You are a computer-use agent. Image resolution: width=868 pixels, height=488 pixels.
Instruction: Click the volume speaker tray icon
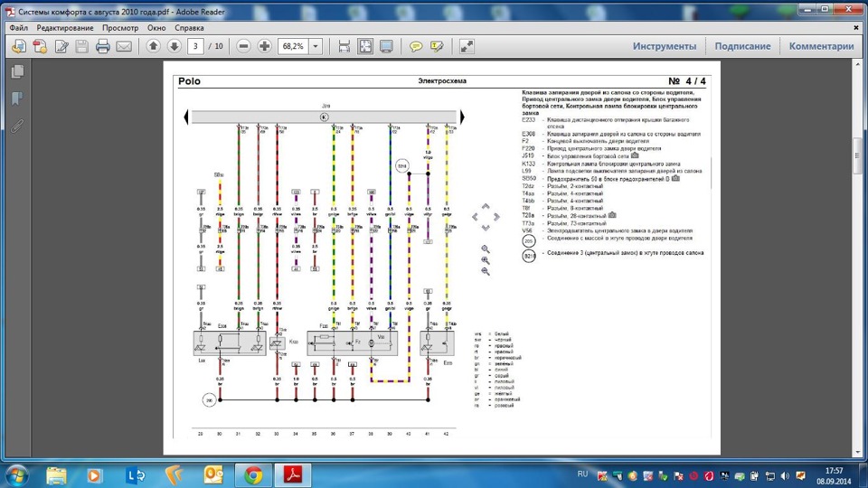click(x=785, y=476)
